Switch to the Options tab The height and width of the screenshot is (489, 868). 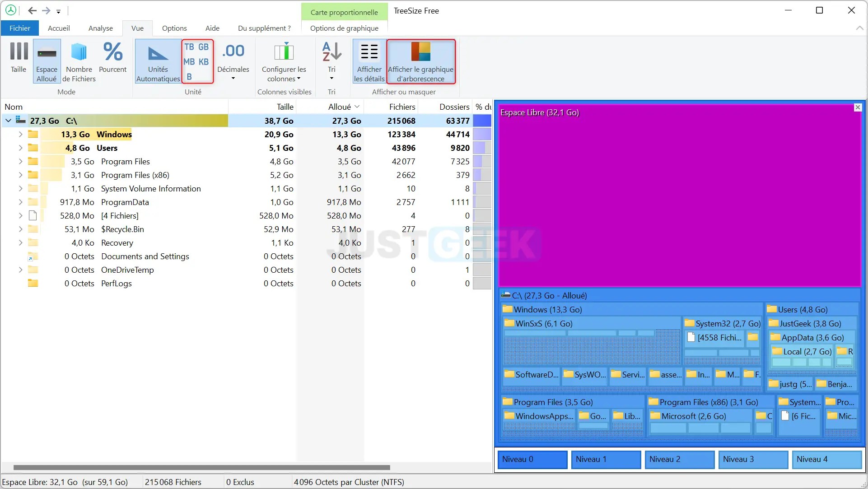pos(174,28)
